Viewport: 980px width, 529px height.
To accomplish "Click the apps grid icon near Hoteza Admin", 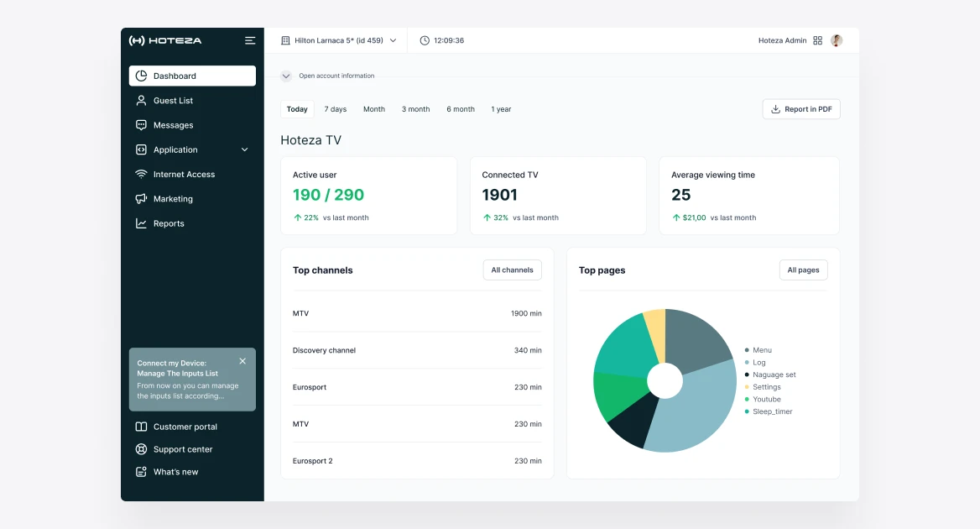I will point(817,40).
